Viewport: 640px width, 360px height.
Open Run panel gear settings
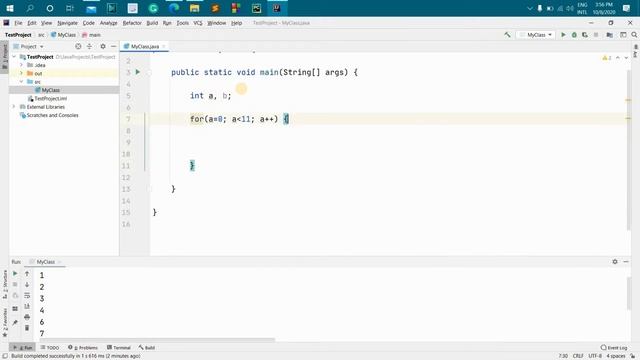[615, 262]
